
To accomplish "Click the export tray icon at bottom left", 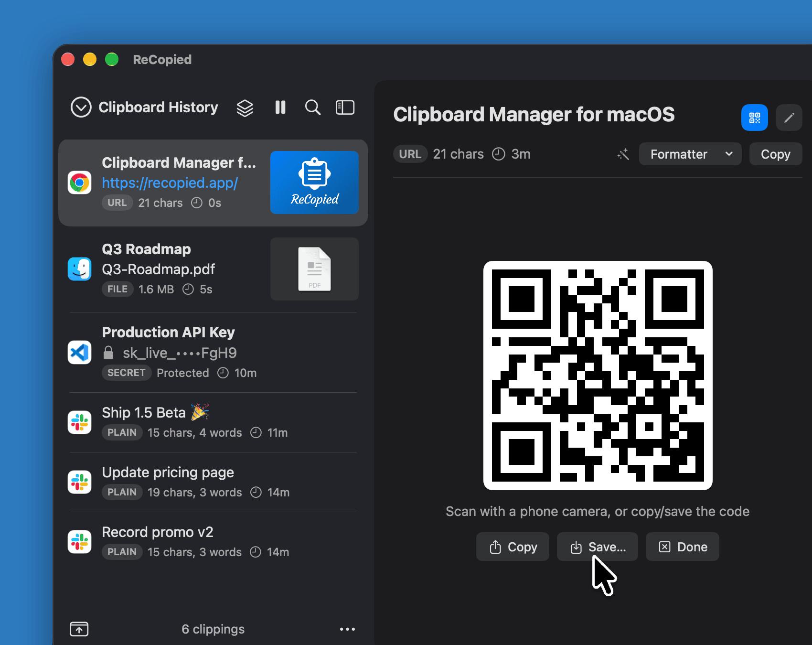I will click(79, 629).
